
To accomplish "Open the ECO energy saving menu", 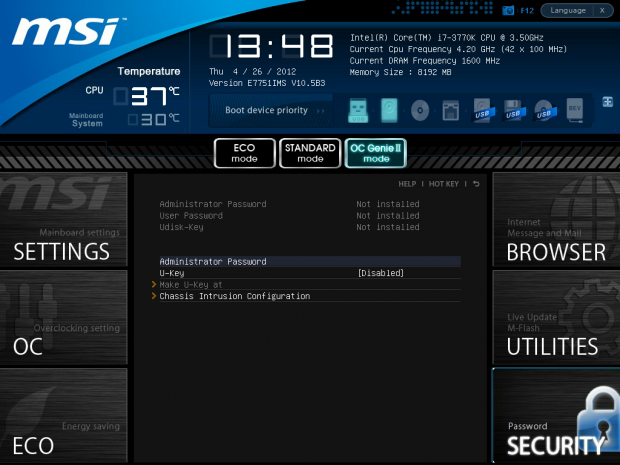I will 63,415.
